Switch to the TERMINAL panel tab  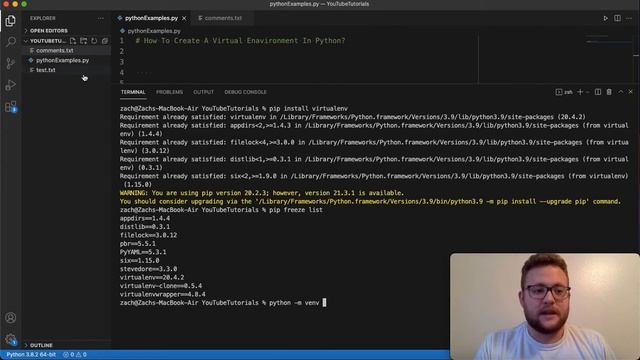pyautogui.click(x=133, y=92)
